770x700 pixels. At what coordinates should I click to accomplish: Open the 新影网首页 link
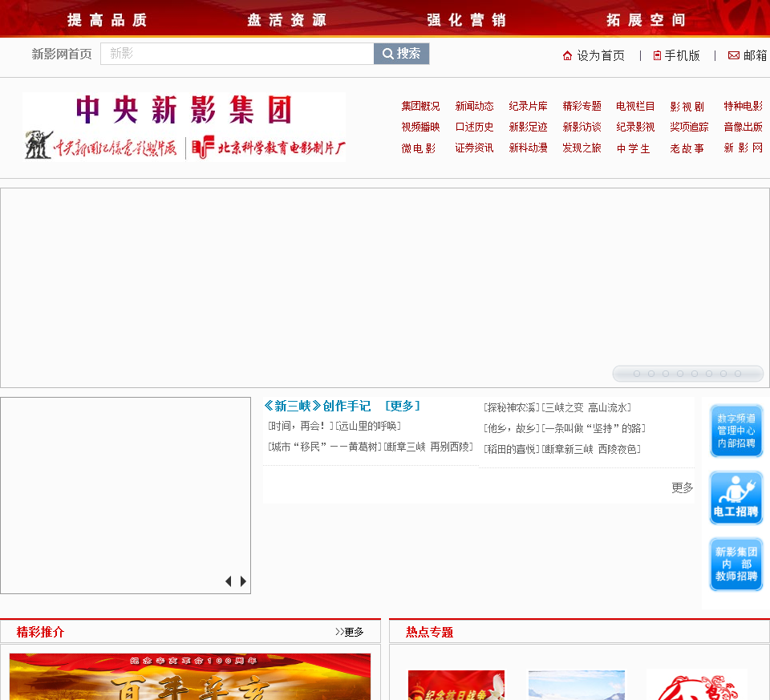click(62, 54)
